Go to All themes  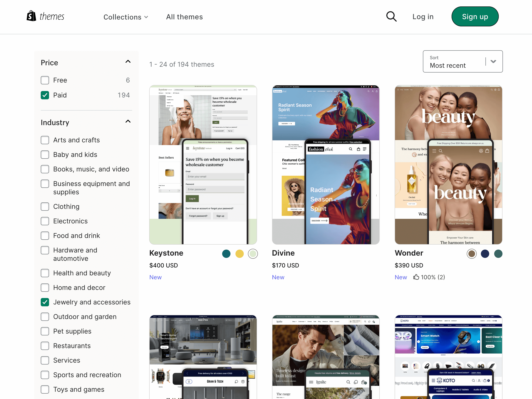coord(184,17)
